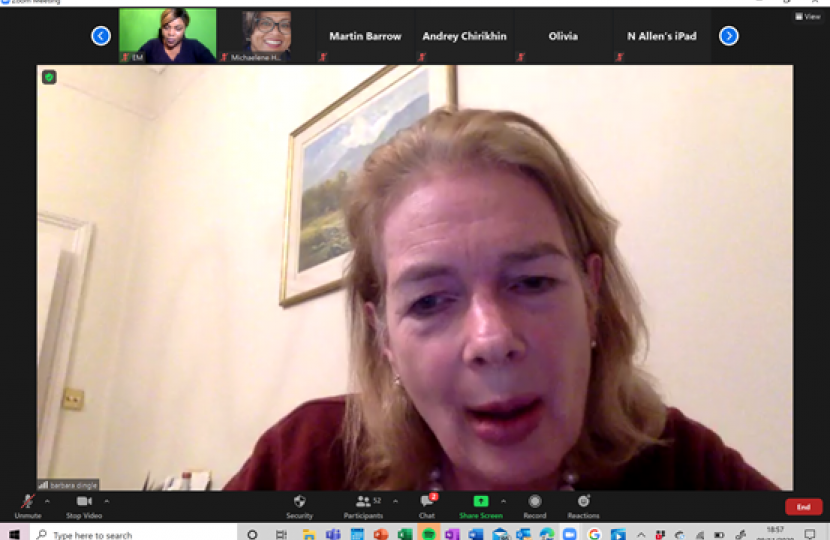Unmute the microphone
Viewport: 830px width, 540px height.
click(x=27, y=505)
